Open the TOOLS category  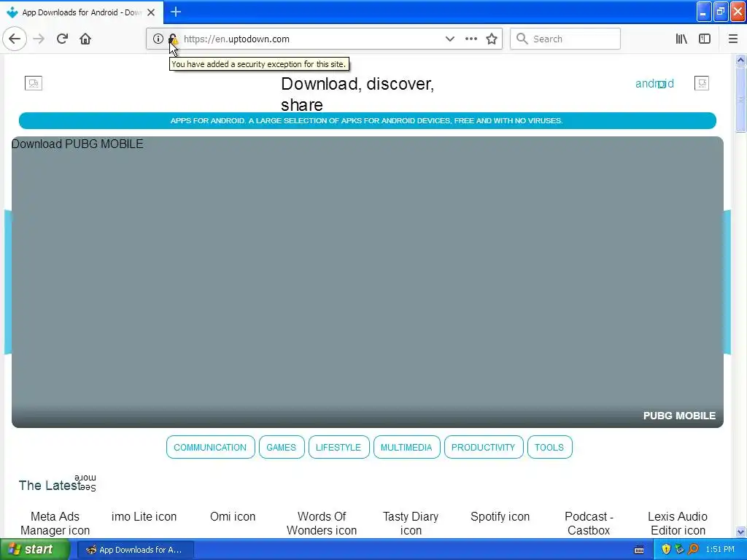pyautogui.click(x=549, y=447)
